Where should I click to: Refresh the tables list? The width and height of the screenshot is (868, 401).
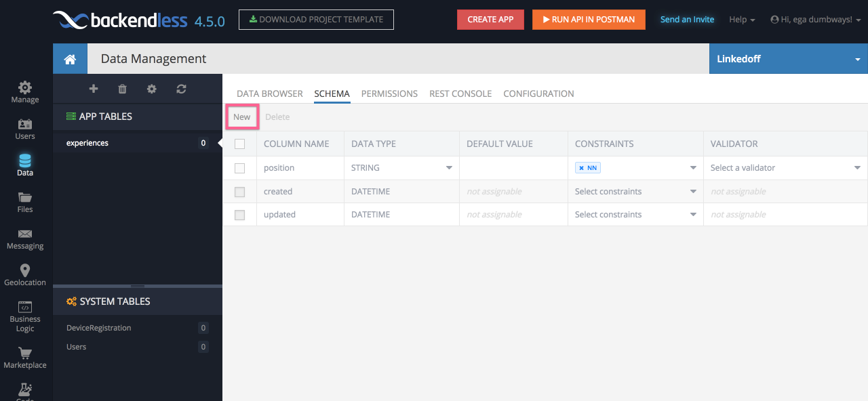pos(180,89)
